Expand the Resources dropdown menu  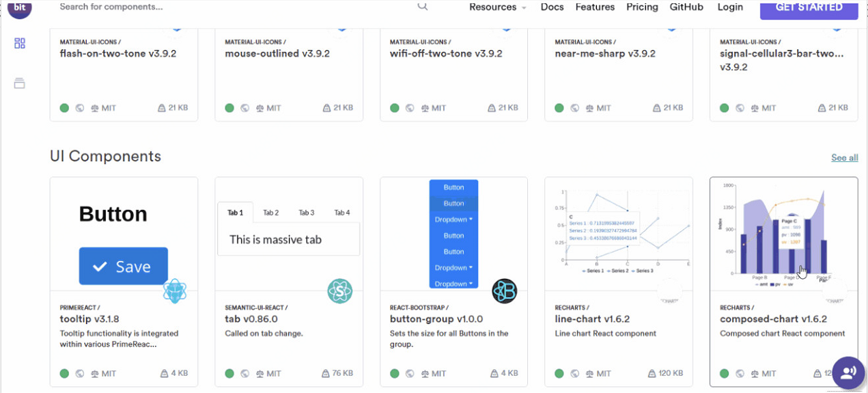coord(498,7)
